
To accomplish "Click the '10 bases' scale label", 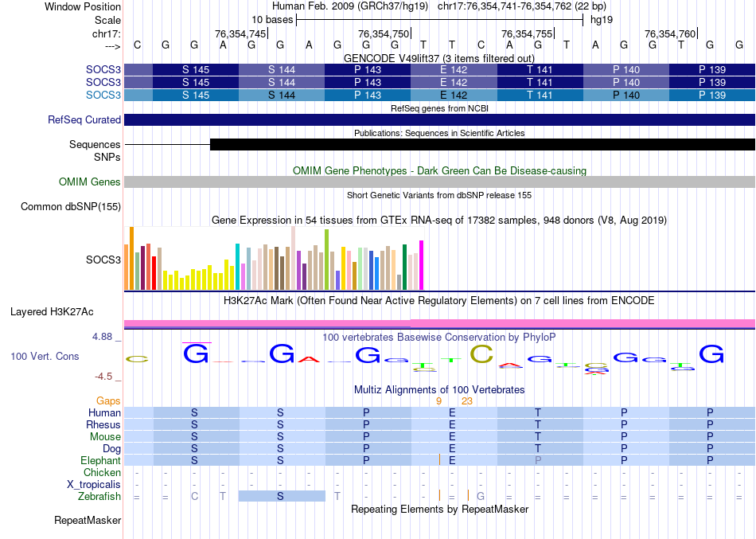I will (272, 20).
